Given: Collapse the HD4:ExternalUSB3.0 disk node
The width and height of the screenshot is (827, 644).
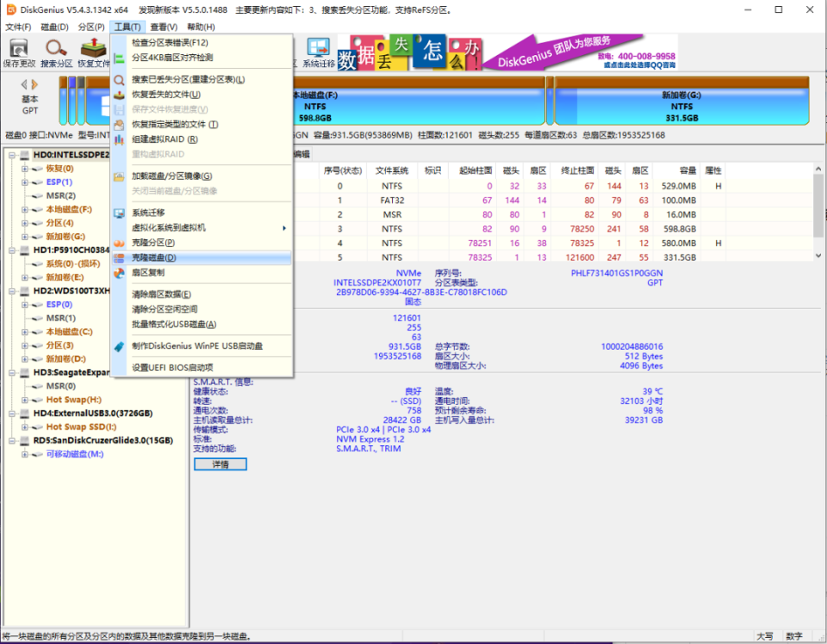Looking at the screenshot, I should coord(12,414).
